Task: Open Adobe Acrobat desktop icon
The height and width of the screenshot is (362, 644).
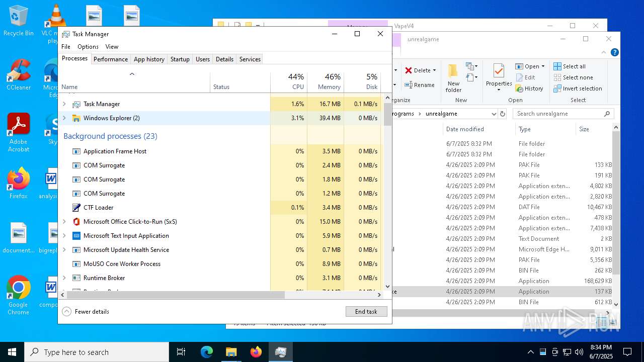Action: (x=18, y=133)
